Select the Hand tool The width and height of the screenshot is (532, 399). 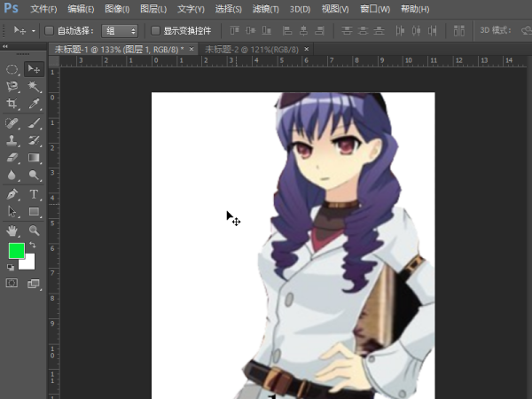[x=12, y=231]
